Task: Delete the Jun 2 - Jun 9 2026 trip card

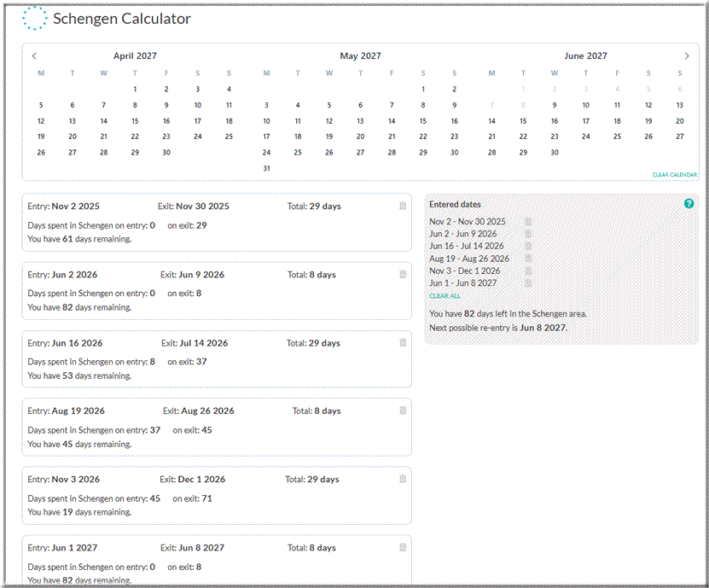Action: click(403, 275)
